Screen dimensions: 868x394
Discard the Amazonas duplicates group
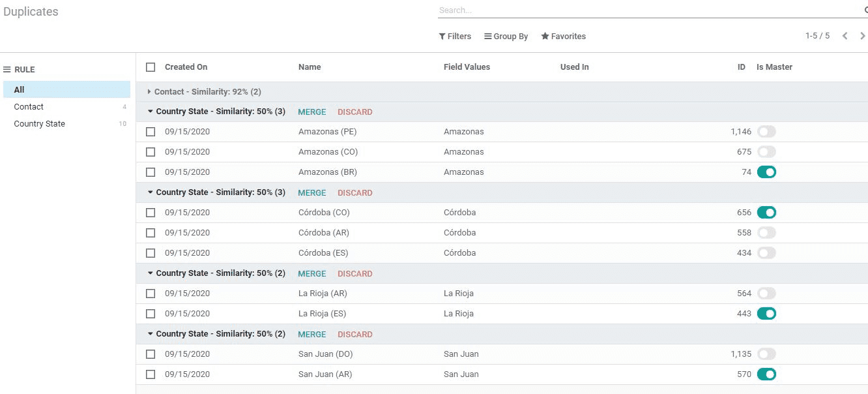(x=355, y=112)
